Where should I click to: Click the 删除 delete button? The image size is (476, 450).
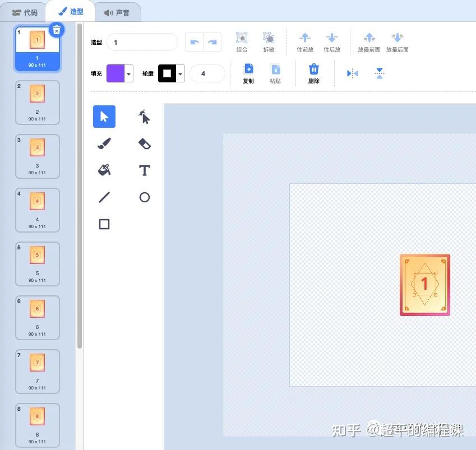313,73
